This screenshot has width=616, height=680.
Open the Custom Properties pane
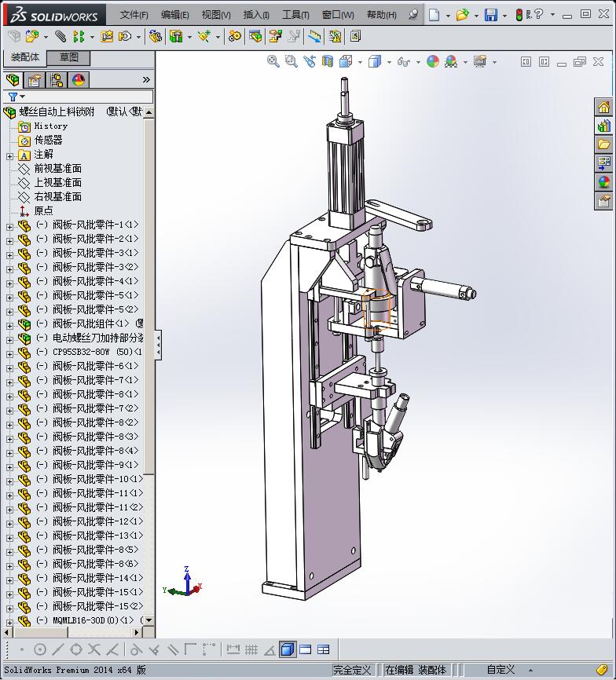(x=603, y=200)
